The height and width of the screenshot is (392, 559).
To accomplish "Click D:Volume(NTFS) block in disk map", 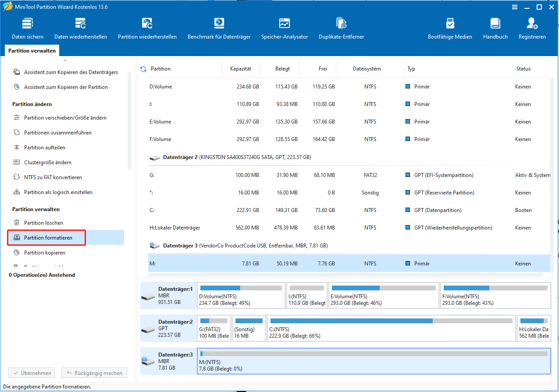I will point(241,296).
